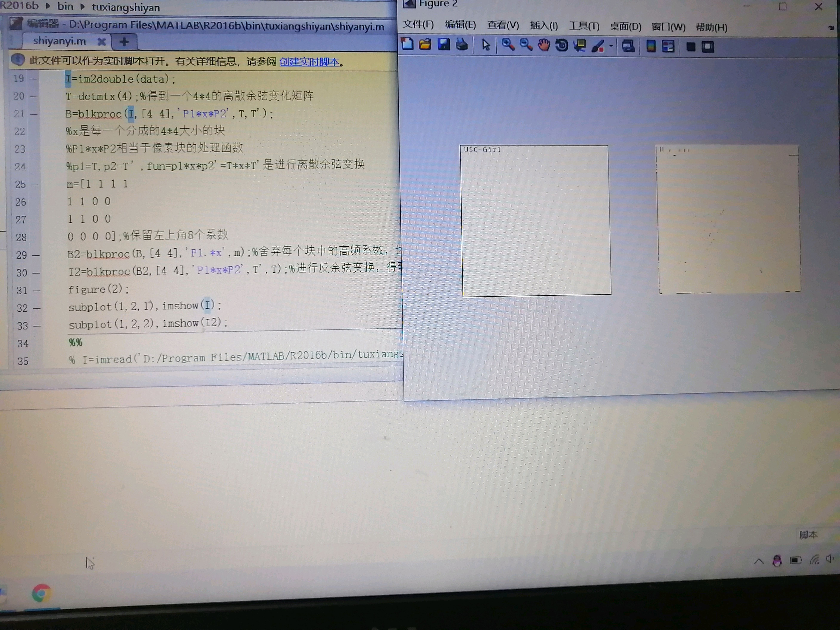
Task: Expand path arrow before bin
Action: click(48, 6)
